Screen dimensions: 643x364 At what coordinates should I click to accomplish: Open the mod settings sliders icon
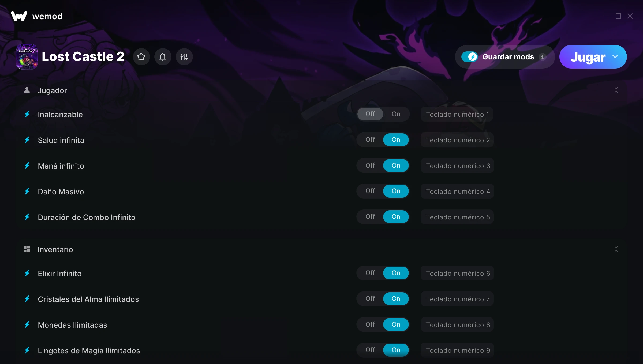pyautogui.click(x=184, y=57)
